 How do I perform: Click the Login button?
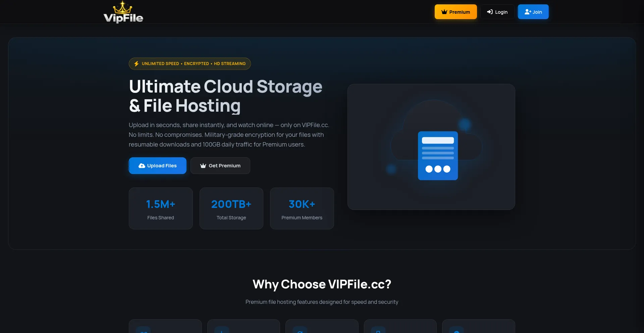497,12
